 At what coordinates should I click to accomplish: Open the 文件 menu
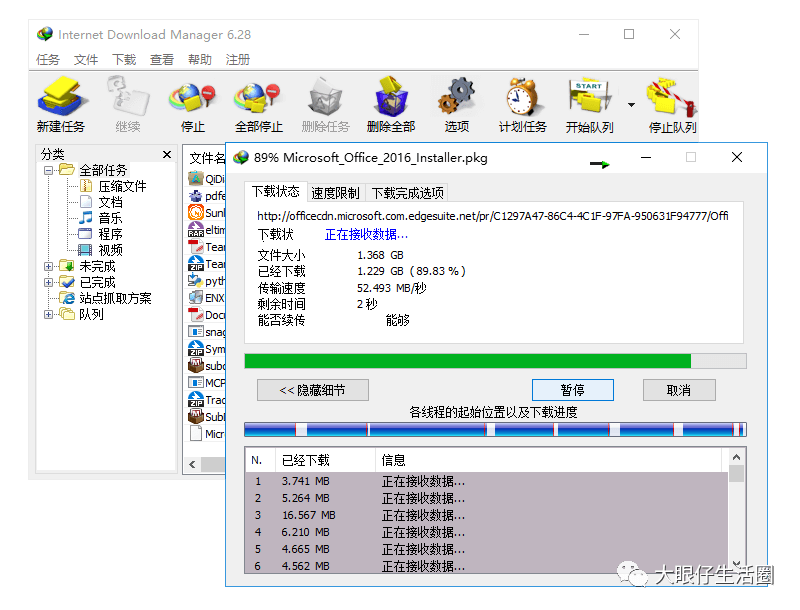coord(86,60)
